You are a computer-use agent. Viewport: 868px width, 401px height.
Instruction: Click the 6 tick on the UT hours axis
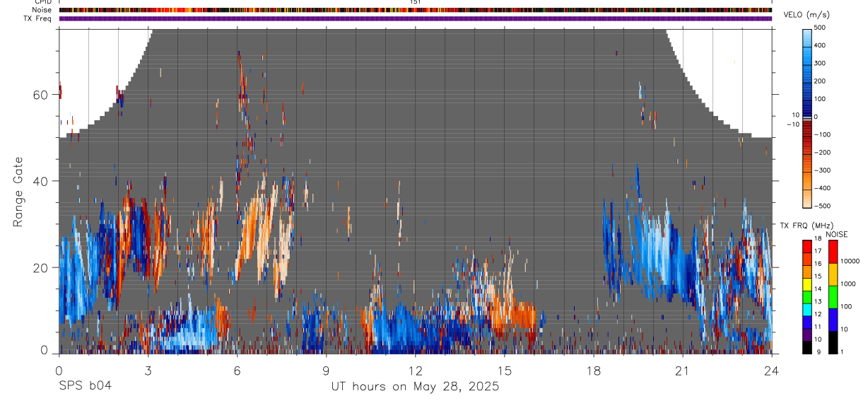click(x=237, y=370)
